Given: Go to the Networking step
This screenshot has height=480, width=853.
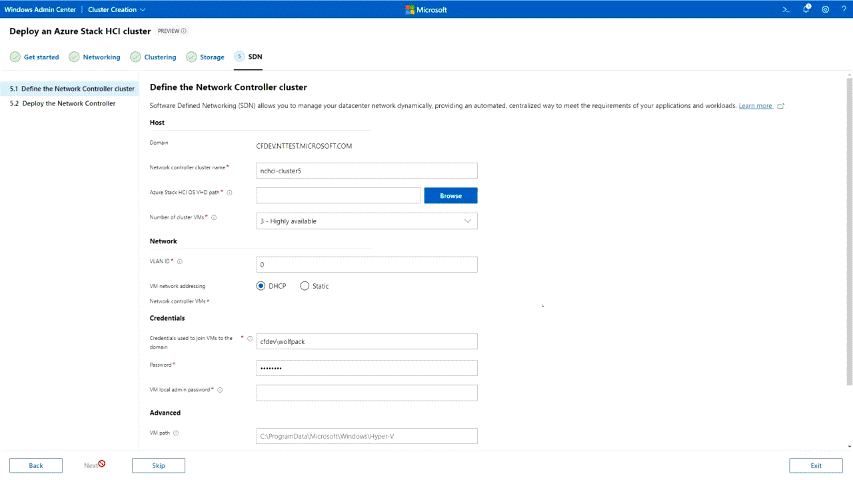Looking at the screenshot, I should [x=101, y=57].
